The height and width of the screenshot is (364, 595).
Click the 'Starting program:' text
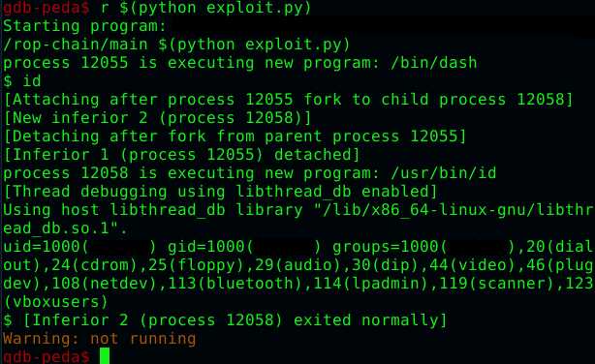click(84, 26)
